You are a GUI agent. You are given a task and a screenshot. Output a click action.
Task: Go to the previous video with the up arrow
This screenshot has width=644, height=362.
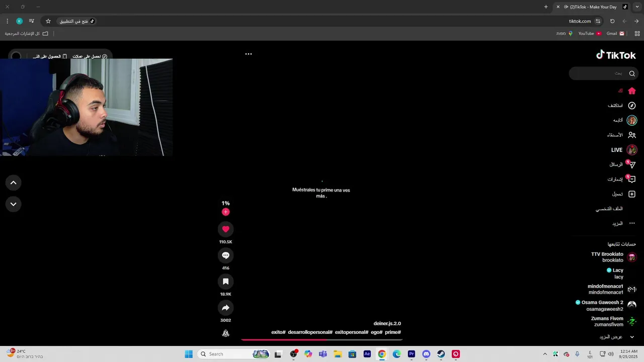(14, 183)
